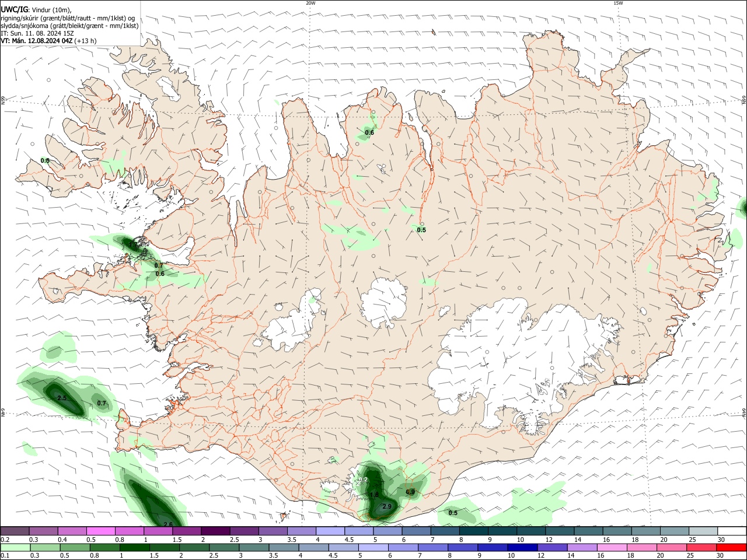
Task: Pick the pure red lower-row swatch at 30
Action: click(x=731, y=547)
